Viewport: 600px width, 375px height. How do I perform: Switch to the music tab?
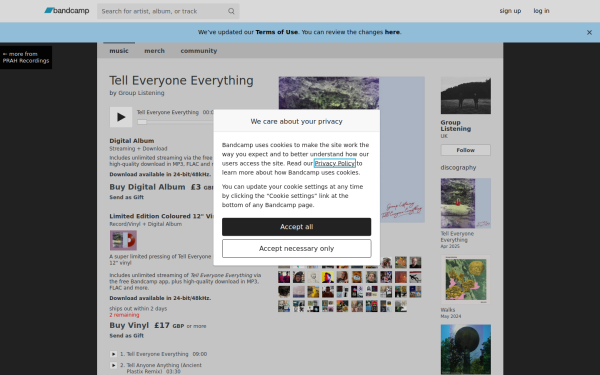pos(119,51)
